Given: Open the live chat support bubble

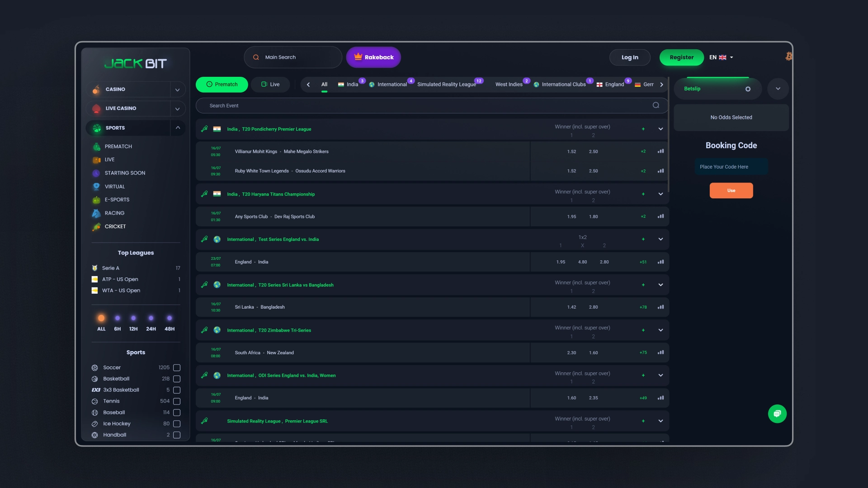Looking at the screenshot, I should 777,413.
